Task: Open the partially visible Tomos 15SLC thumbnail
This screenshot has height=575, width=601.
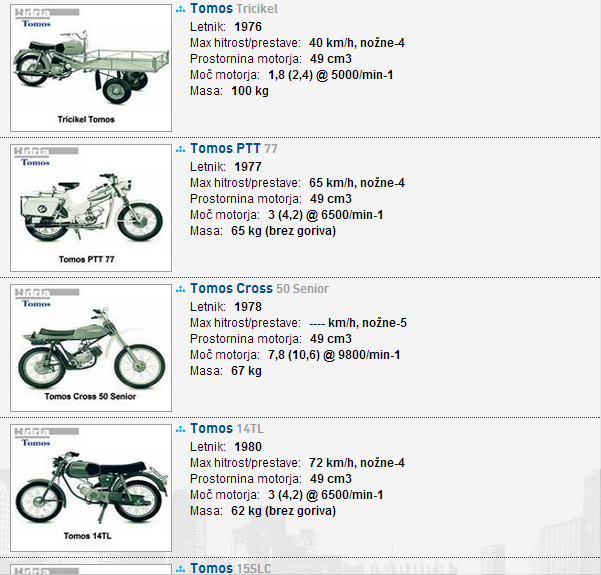Action: pyautogui.click(x=91, y=569)
